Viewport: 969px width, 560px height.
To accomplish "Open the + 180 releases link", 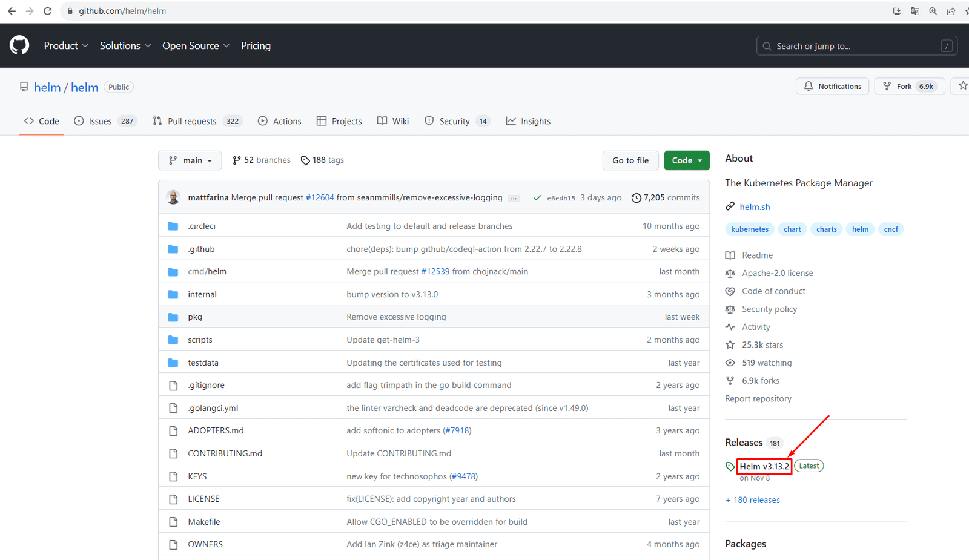I will [x=753, y=500].
